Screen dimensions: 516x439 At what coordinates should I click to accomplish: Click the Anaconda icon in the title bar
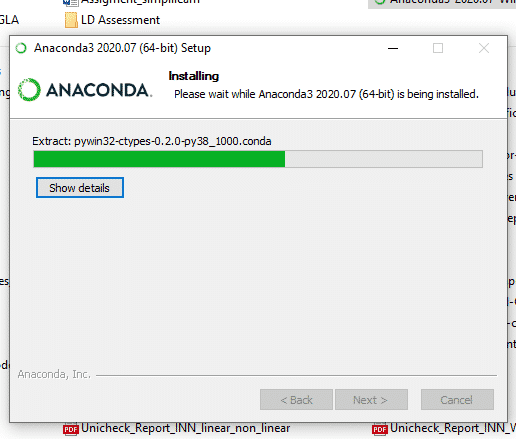21,48
